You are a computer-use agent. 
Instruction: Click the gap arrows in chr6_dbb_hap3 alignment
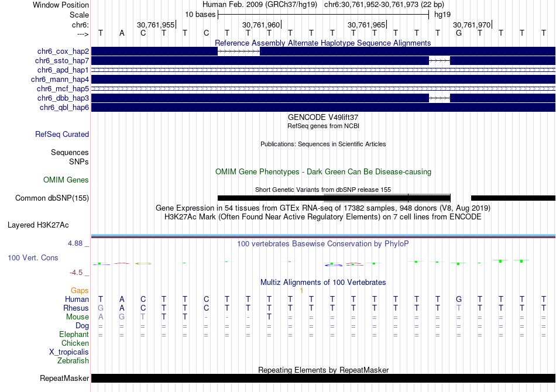[440, 98]
